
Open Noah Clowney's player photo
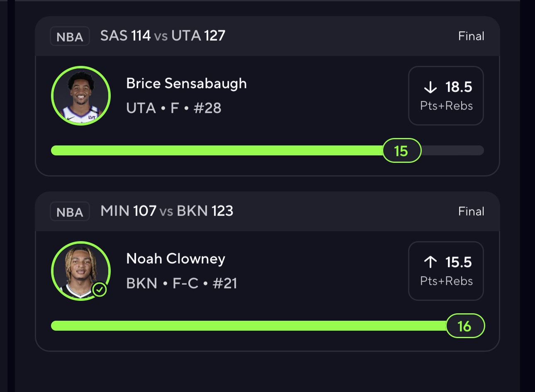tap(81, 271)
